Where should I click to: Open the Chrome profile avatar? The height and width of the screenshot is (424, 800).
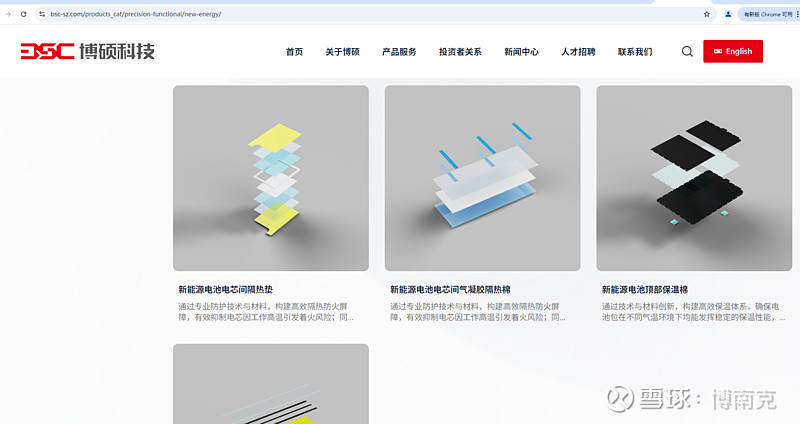coord(728,14)
